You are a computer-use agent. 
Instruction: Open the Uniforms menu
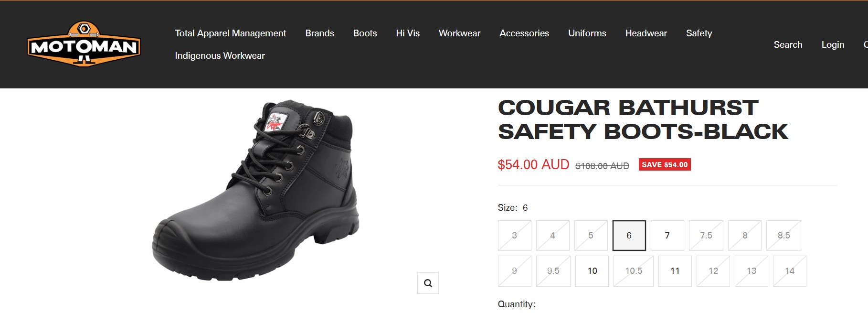[587, 33]
